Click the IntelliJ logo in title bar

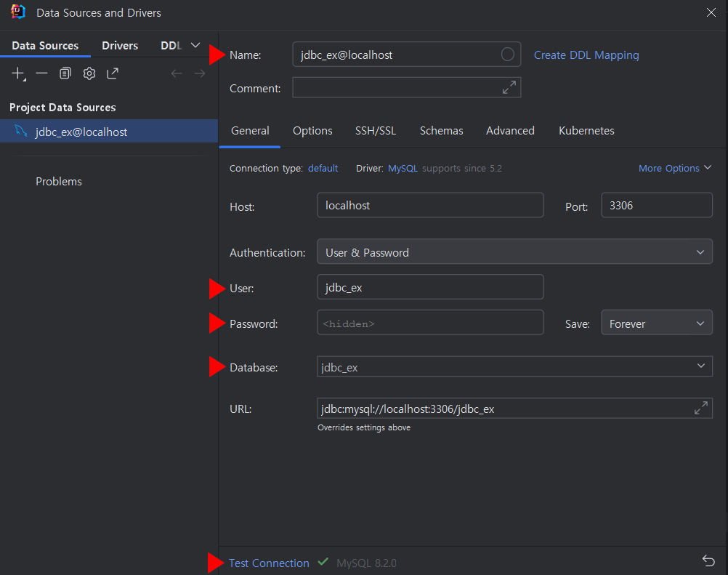[18, 12]
